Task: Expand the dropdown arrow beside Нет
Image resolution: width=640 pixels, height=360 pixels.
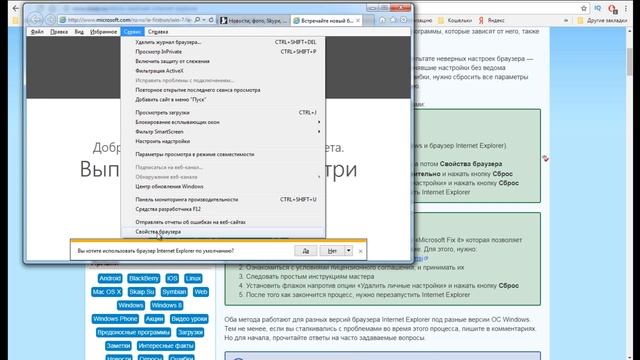Action: coord(349,251)
